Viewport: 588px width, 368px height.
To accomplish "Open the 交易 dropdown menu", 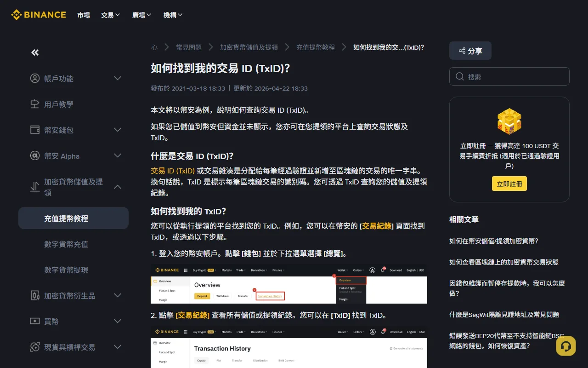I will click(x=111, y=15).
